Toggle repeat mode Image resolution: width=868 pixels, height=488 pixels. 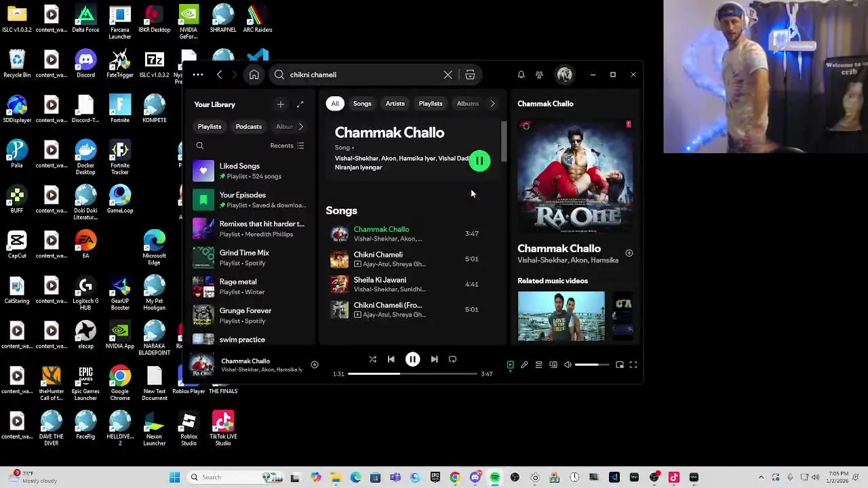(x=452, y=359)
